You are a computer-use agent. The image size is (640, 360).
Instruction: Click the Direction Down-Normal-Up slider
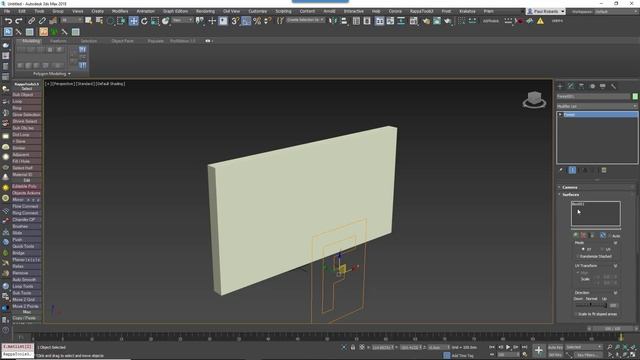[x=591, y=305]
